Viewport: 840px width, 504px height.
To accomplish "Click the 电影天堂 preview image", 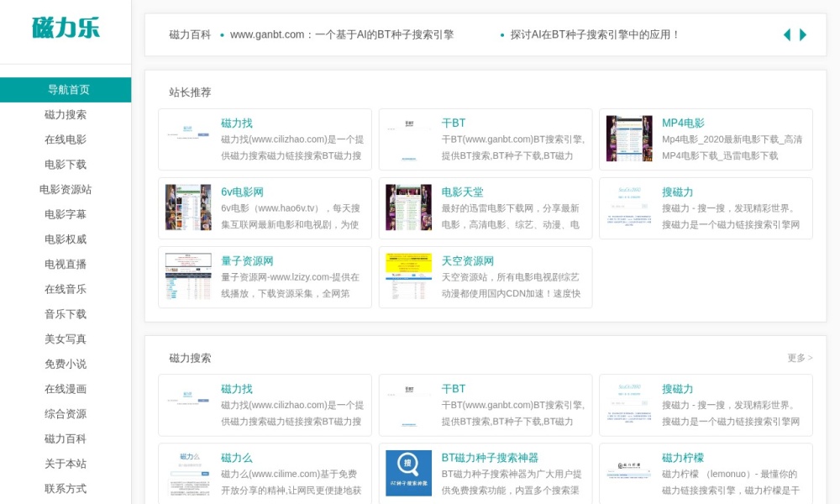I will [x=407, y=207].
